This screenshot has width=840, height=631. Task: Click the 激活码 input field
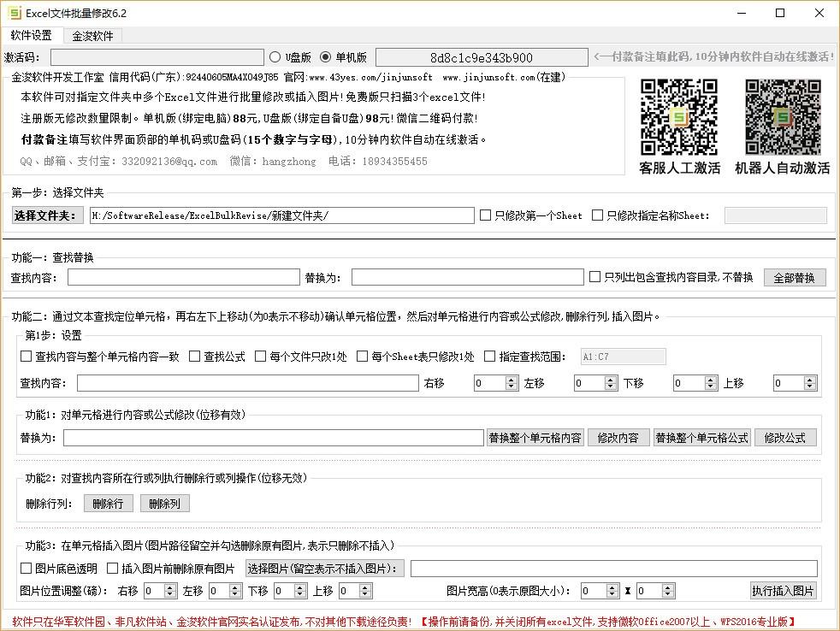[x=157, y=57]
